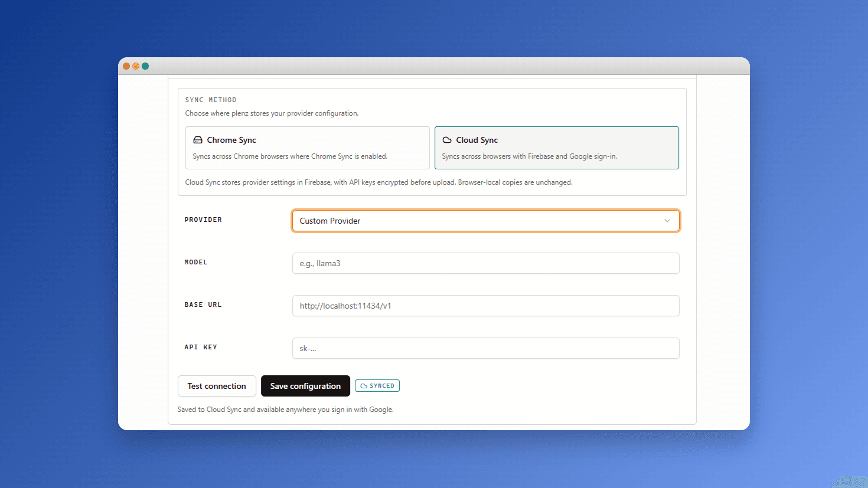
Task: Click the 'Saved to Cloud Sync' status message
Action: (285, 410)
